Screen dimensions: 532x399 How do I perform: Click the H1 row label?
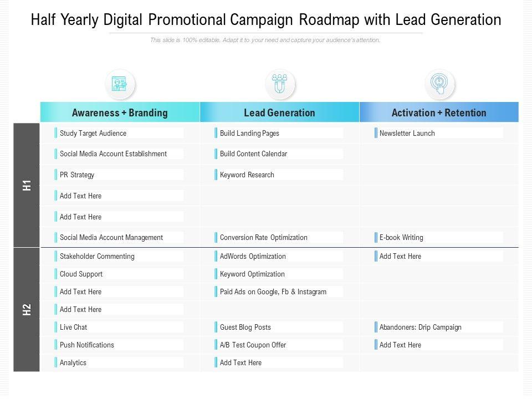coord(27,185)
